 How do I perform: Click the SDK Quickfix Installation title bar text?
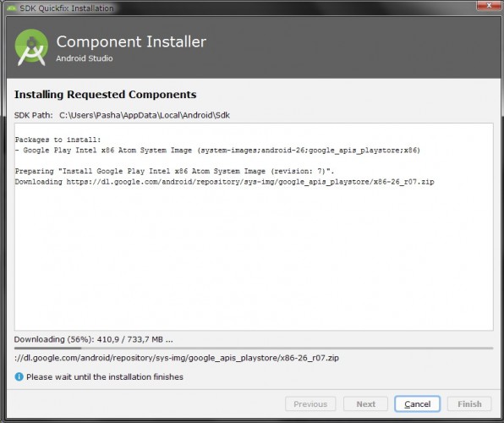pyautogui.click(x=67, y=8)
